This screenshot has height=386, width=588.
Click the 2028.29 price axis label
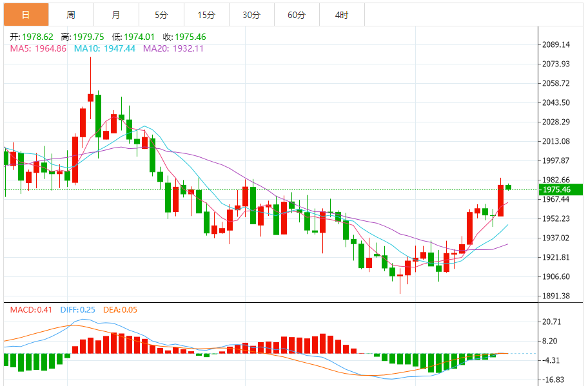pyautogui.click(x=556, y=122)
